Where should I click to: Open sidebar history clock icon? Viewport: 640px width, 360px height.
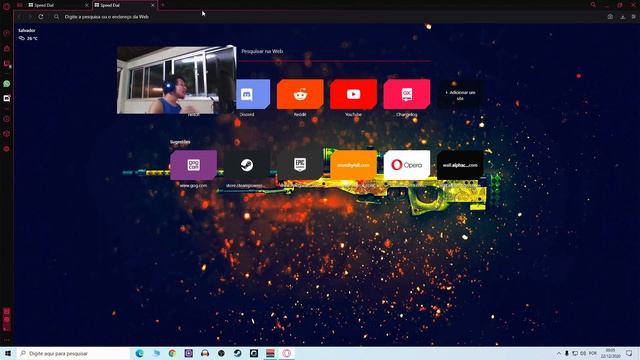(x=7, y=119)
